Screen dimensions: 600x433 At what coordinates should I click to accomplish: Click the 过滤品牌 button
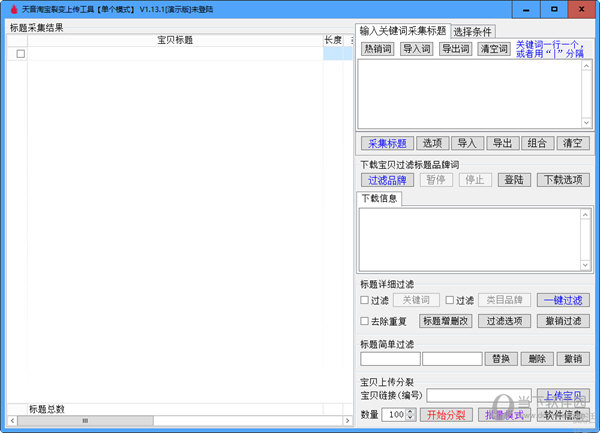coord(386,180)
